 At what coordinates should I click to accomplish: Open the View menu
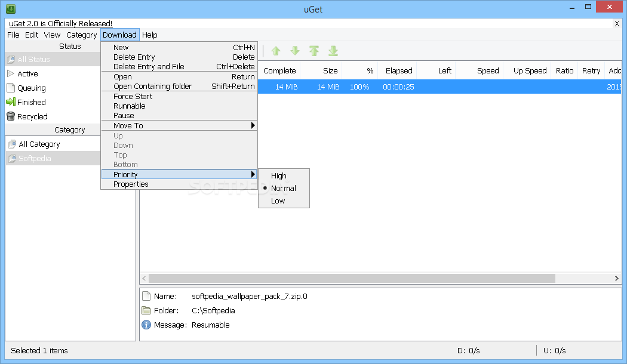(x=52, y=35)
